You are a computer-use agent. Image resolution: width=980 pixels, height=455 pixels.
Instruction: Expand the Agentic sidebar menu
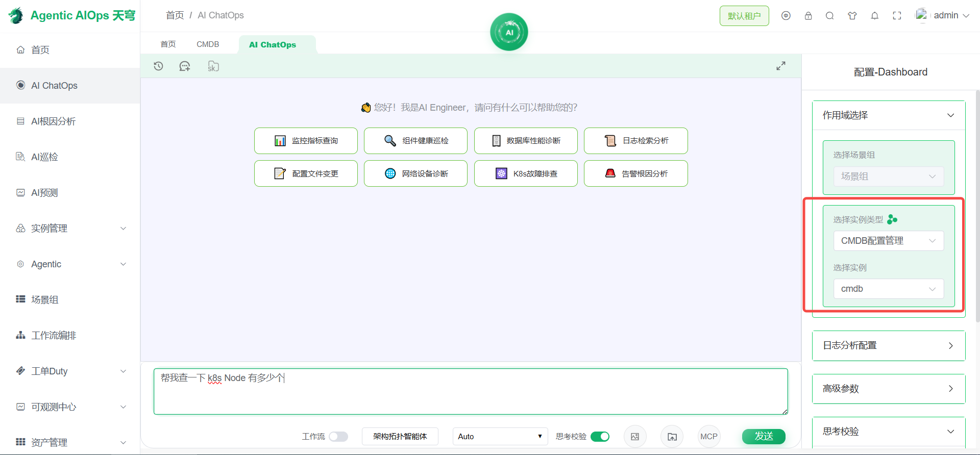(70, 264)
